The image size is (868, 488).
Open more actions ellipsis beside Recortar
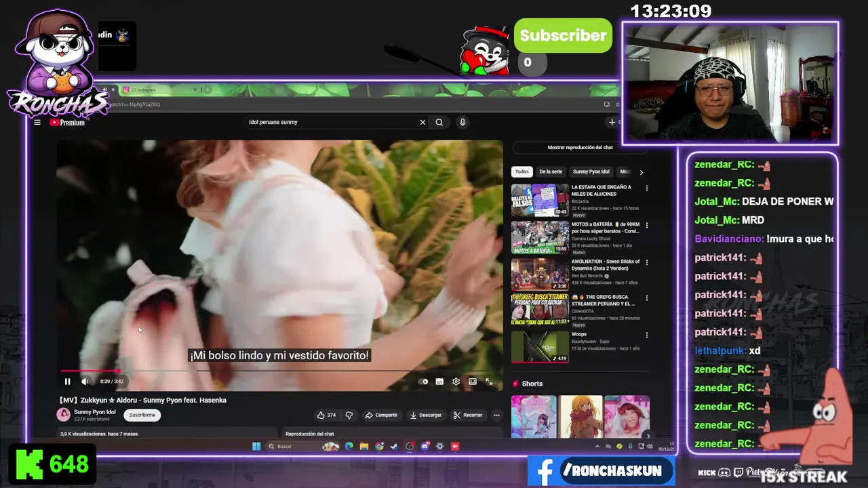tap(496, 415)
